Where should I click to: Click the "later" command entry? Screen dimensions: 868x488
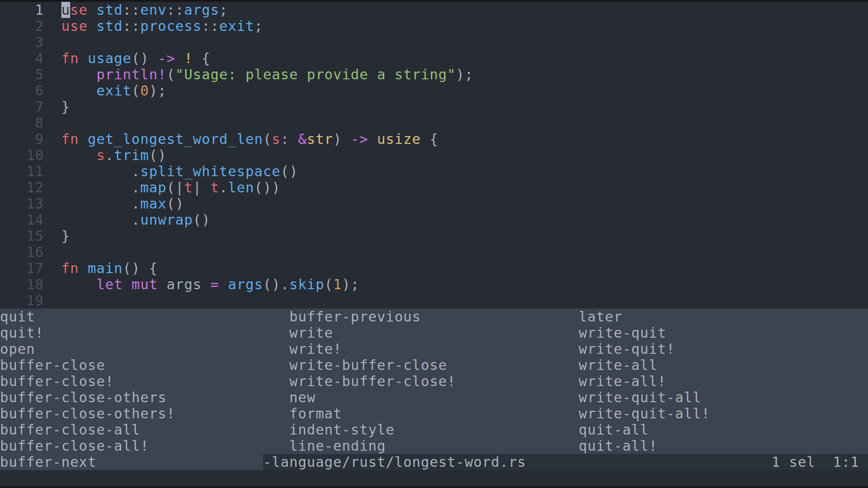point(600,317)
